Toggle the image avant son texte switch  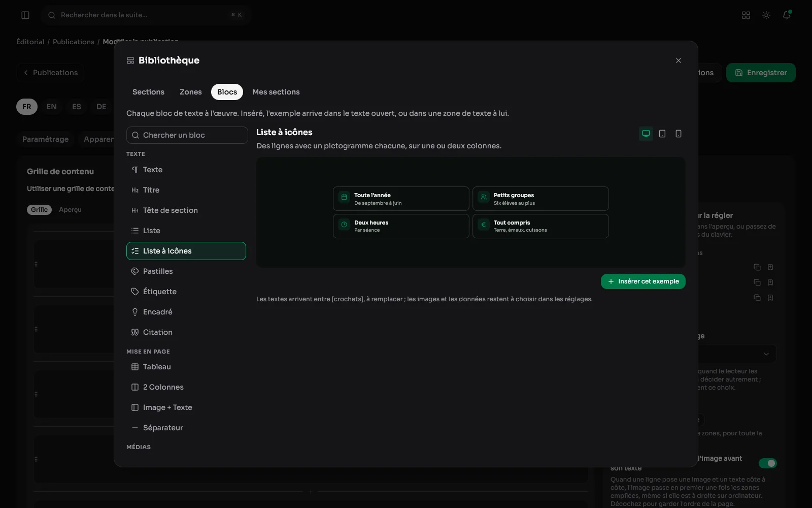768,463
